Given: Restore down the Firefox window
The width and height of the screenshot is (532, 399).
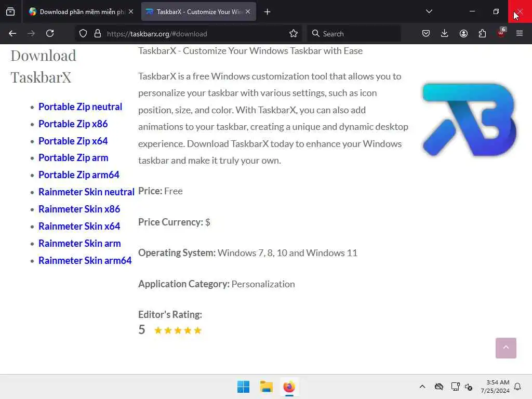Looking at the screenshot, I should [496, 11].
